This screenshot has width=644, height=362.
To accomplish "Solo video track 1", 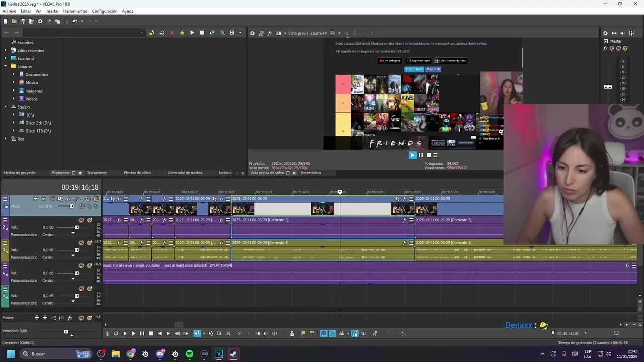I will pyautogui.click(x=96, y=199).
